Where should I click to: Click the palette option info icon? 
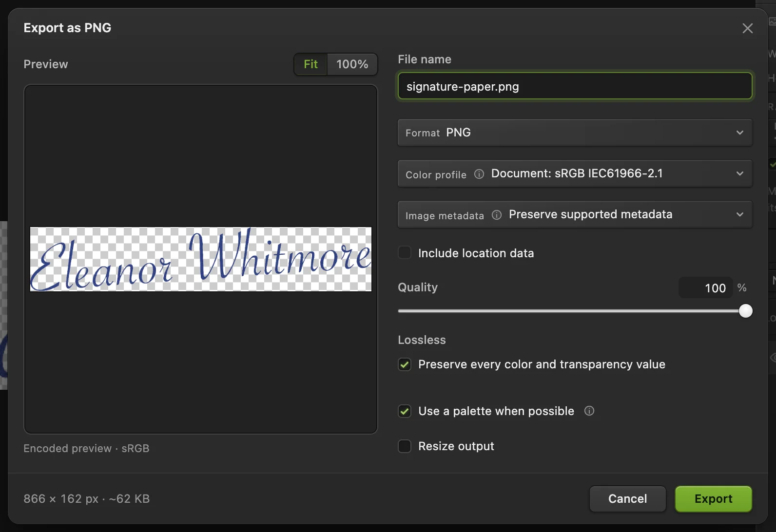[589, 411]
